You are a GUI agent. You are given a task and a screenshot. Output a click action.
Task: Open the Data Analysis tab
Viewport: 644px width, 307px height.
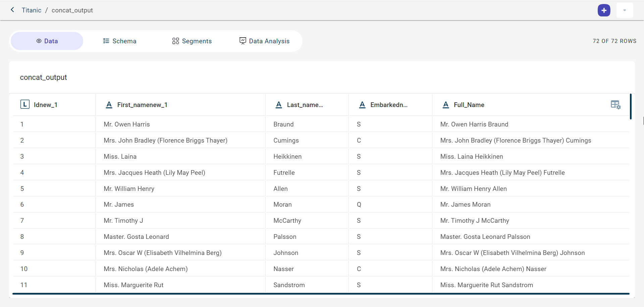(x=264, y=41)
